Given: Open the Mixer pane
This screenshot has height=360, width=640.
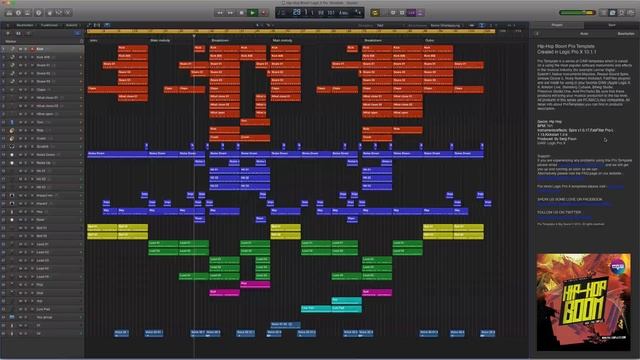Looking at the screenshot, I should click(x=59, y=13).
